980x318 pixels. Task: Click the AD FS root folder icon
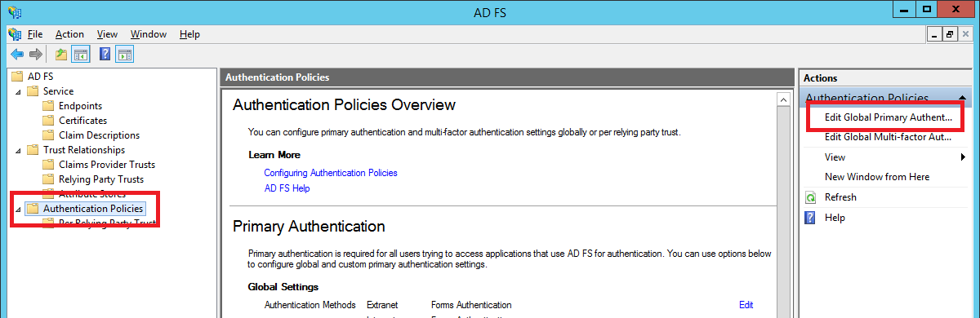coord(17,77)
